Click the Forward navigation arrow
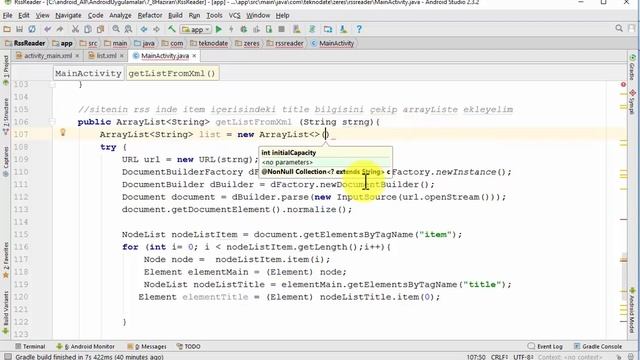 point(156,29)
